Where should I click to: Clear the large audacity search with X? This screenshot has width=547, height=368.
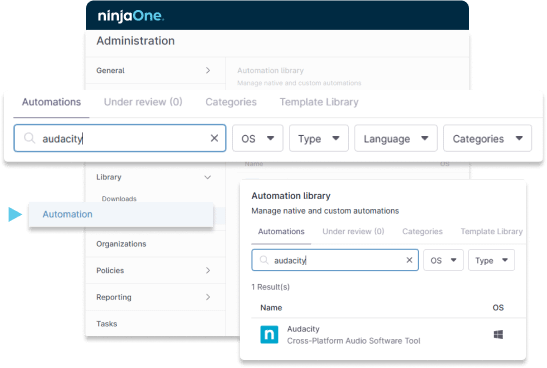pos(214,138)
